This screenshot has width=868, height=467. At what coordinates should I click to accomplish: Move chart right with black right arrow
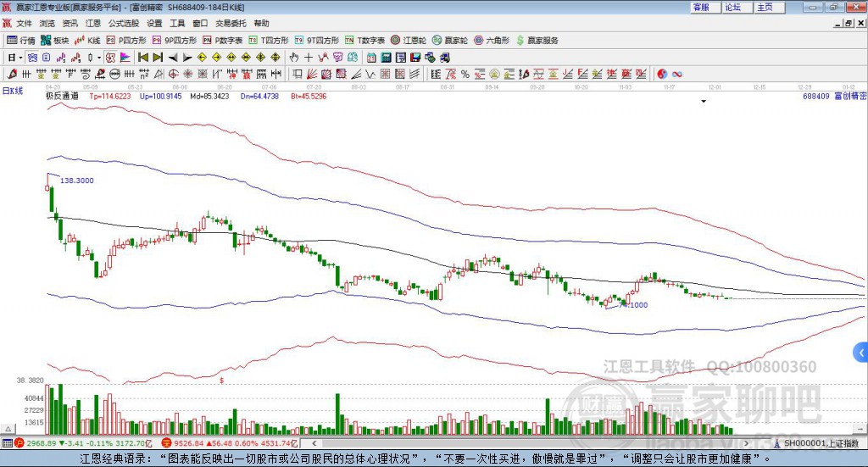187,58
